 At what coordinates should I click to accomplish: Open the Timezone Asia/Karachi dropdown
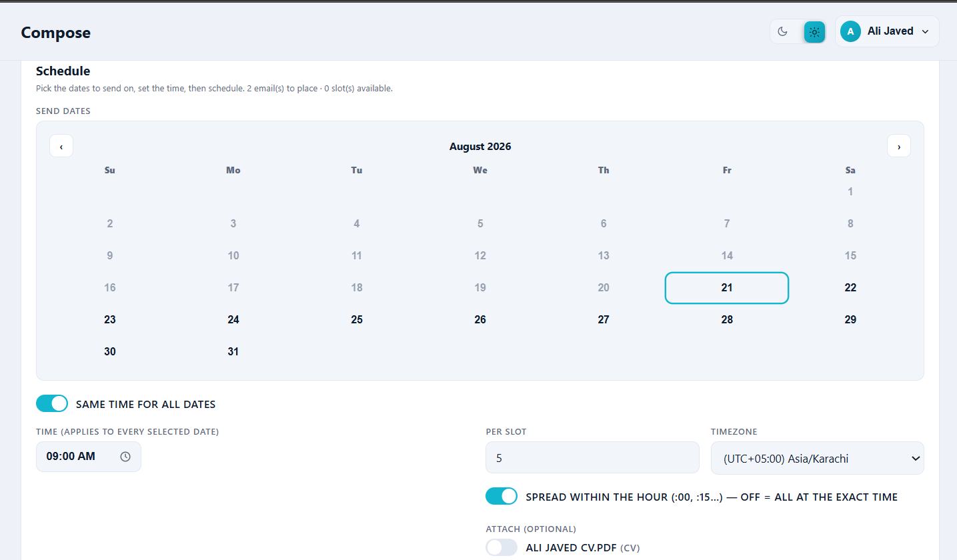coord(817,458)
